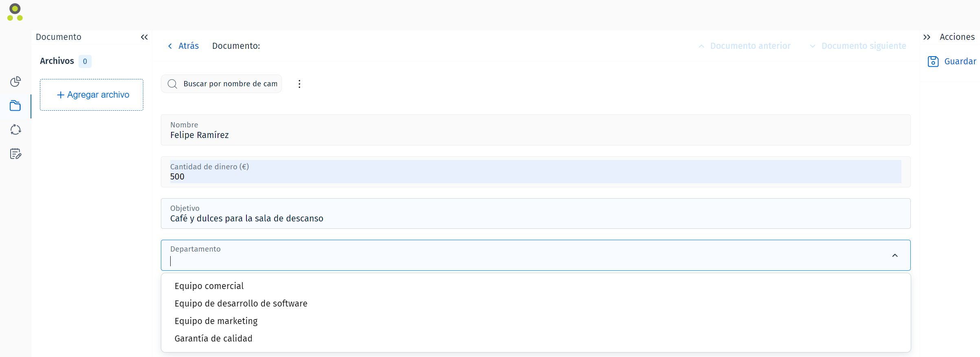Open the three-dot options menu
Viewport: 980px width, 357px height.
[x=299, y=84]
